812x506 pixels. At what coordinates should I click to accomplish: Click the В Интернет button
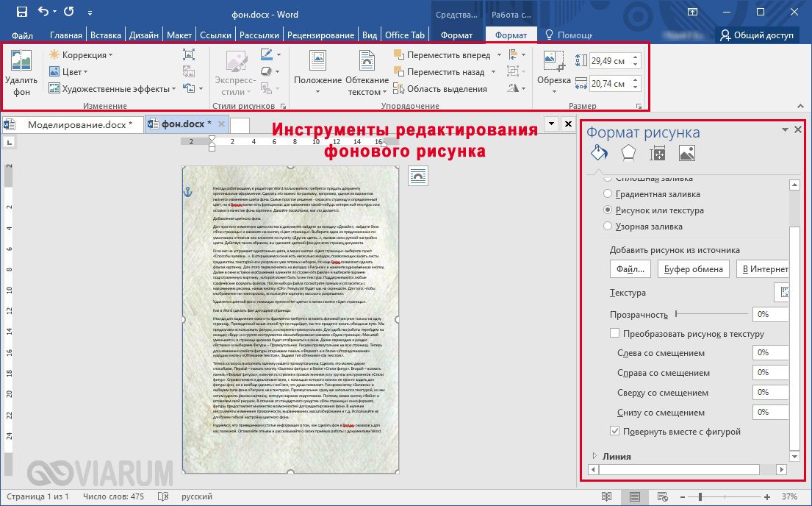coord(764,268)
